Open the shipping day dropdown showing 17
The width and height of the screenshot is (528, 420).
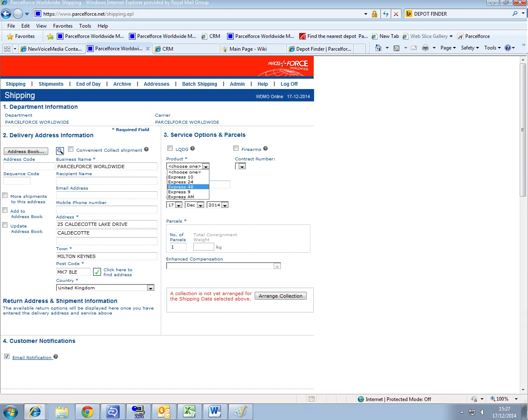174,205
